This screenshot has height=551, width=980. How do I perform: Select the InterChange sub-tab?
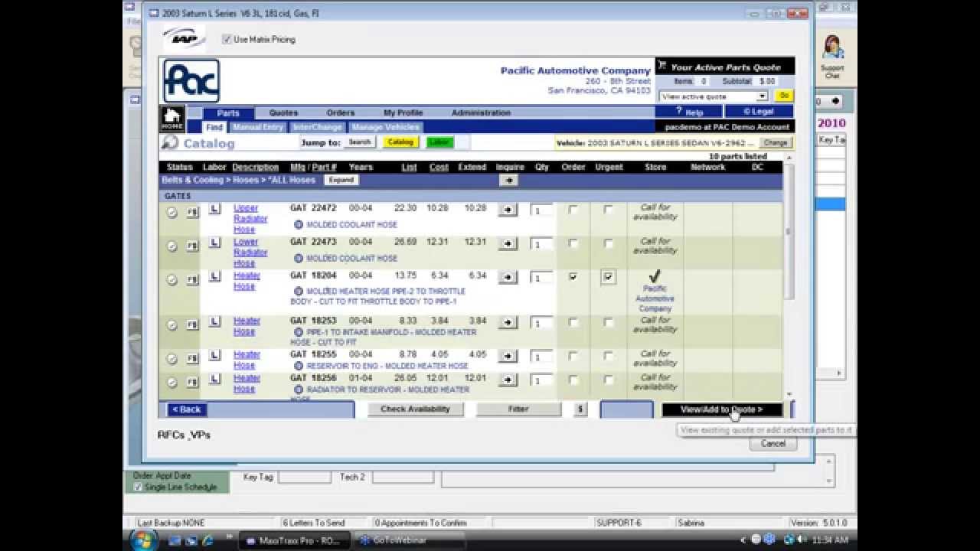tap(318, 127)
